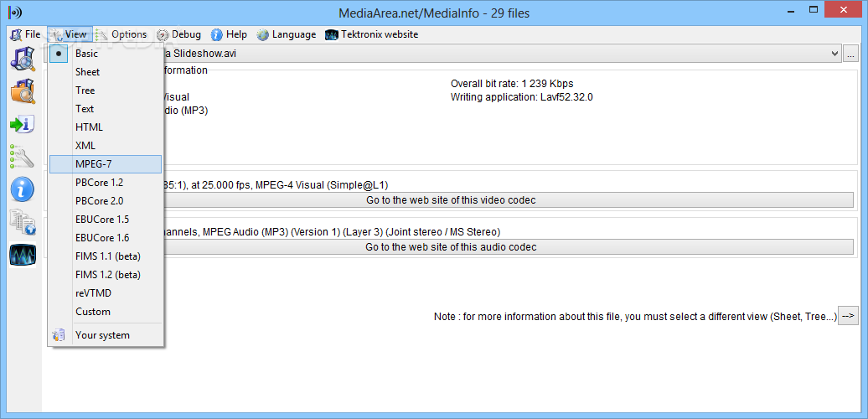Click the File menu icon

16,34
